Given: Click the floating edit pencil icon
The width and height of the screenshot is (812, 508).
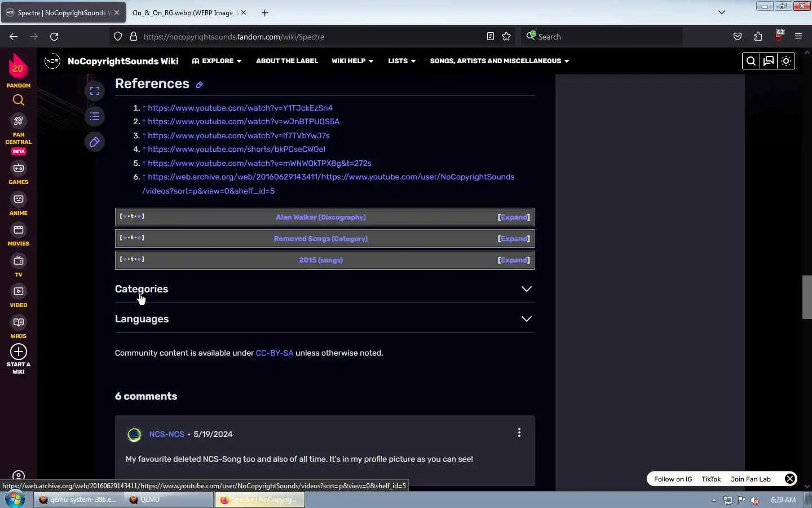Looking at the screenshot, I should pyautogui.click(x=95, y=142).
